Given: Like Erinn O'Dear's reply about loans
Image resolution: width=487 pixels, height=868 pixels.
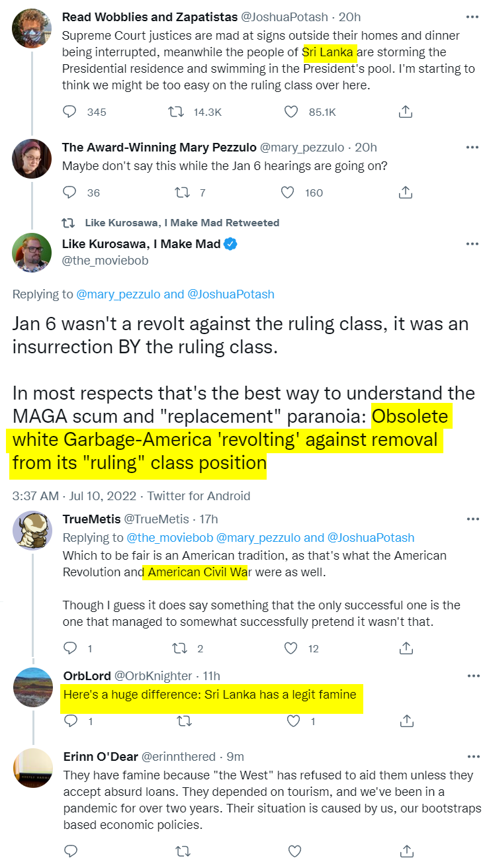Looking at the screenshot, I should pos(295,850).
